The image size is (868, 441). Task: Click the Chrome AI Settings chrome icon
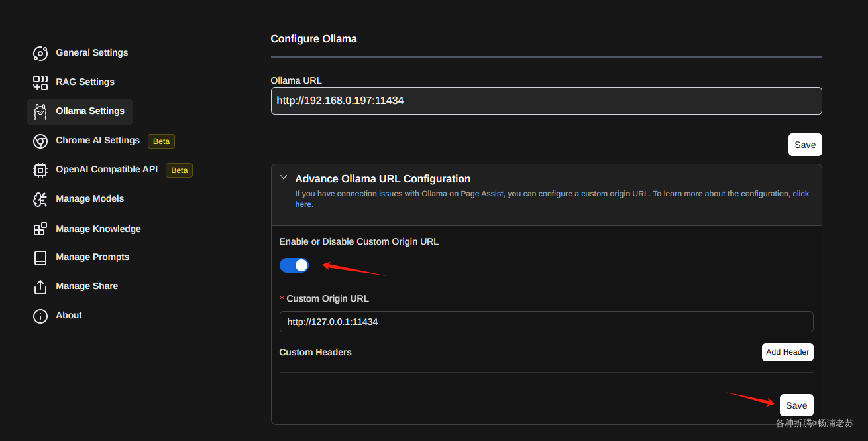[40, 141]
